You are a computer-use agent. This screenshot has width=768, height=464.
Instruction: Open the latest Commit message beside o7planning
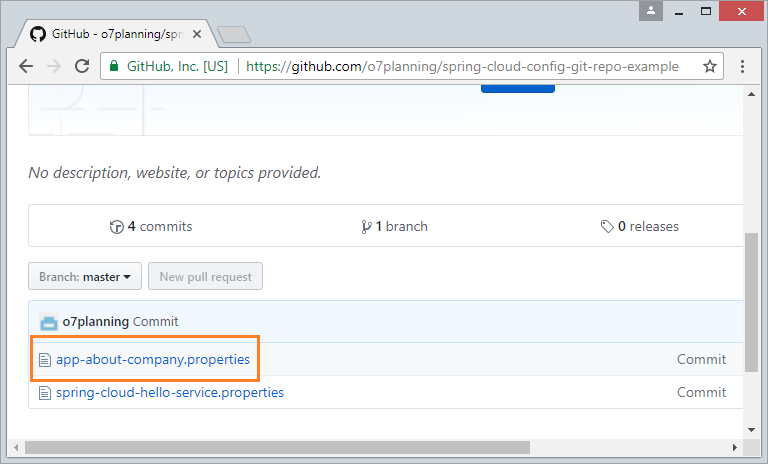155,322
